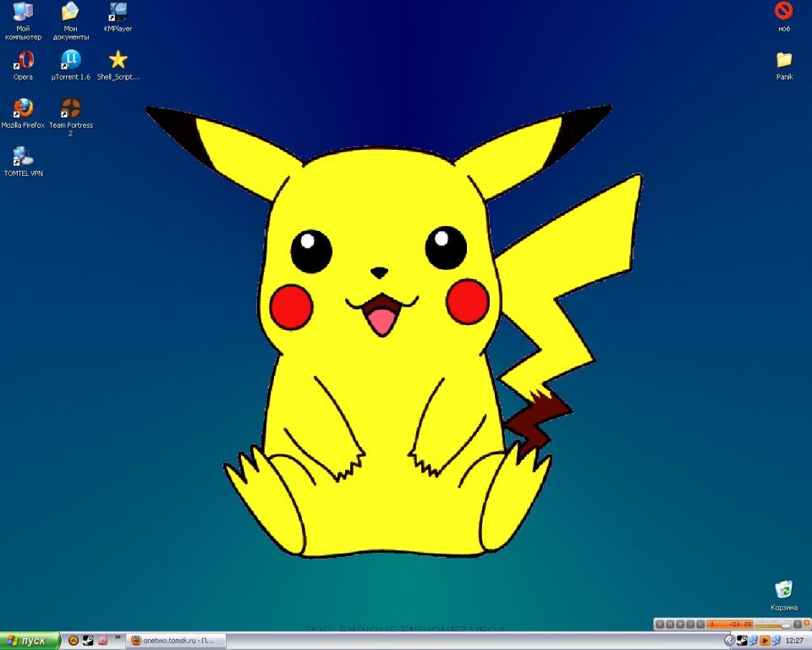Switch to the onetwo.tomsk.ru Firefox taskbar button

point(177,641)
